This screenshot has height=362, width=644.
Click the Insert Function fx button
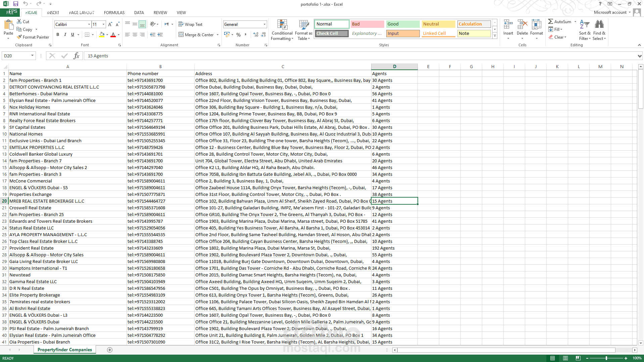tap(77, 56)
